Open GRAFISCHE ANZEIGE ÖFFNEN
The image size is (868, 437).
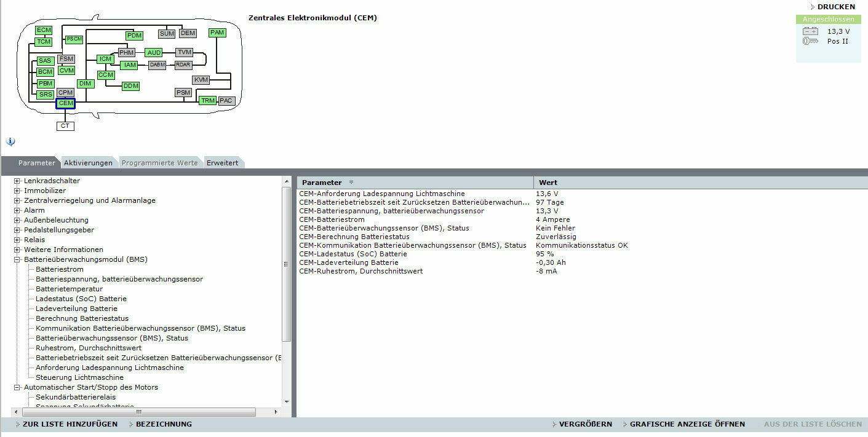pyautogui.click(x=687, y=424)
